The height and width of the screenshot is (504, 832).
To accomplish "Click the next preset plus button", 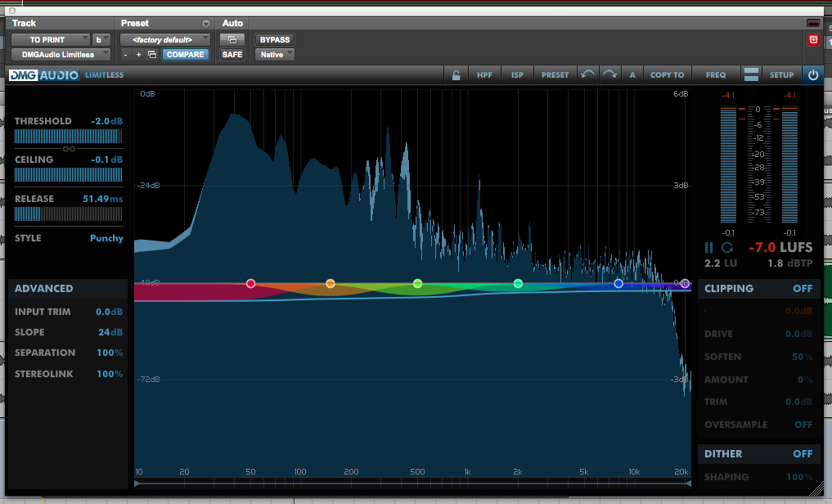I will [138, 55].
